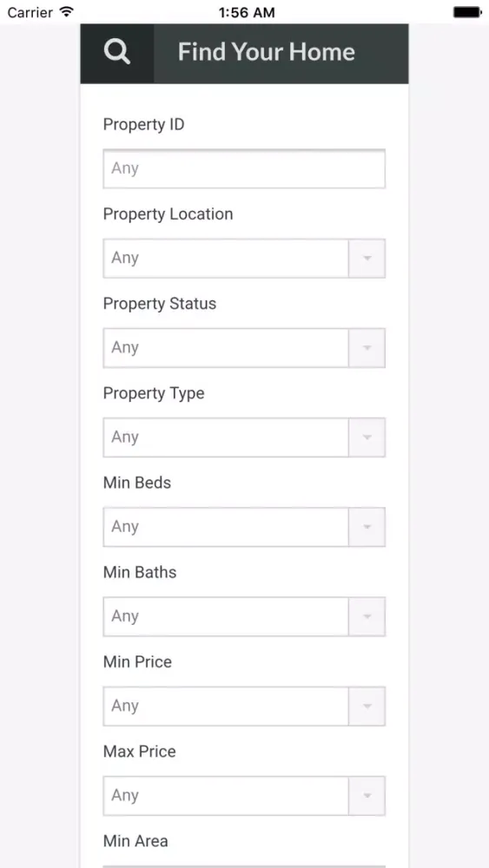Focus the Property ID input field

[x=244, y=169]
